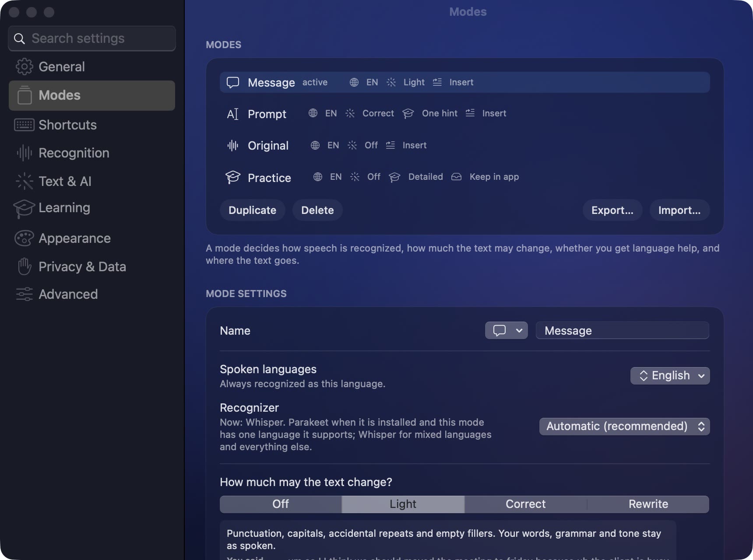Click the Export… button

click(612, 210)
